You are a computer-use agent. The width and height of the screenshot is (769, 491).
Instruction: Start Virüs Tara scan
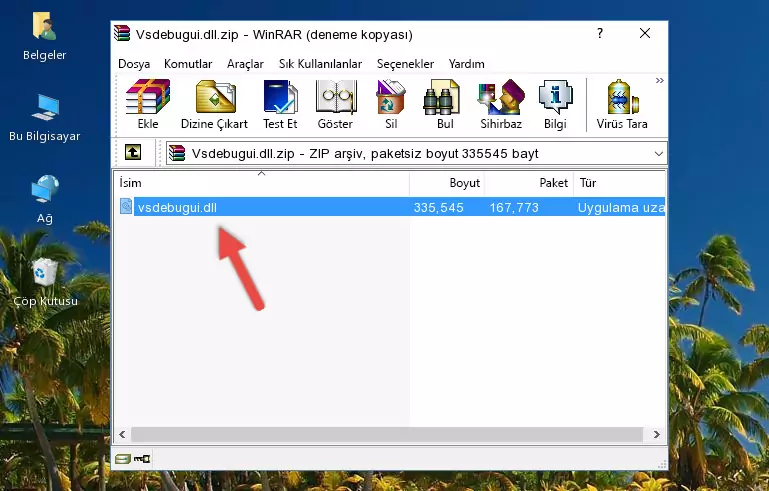point(622,104)
